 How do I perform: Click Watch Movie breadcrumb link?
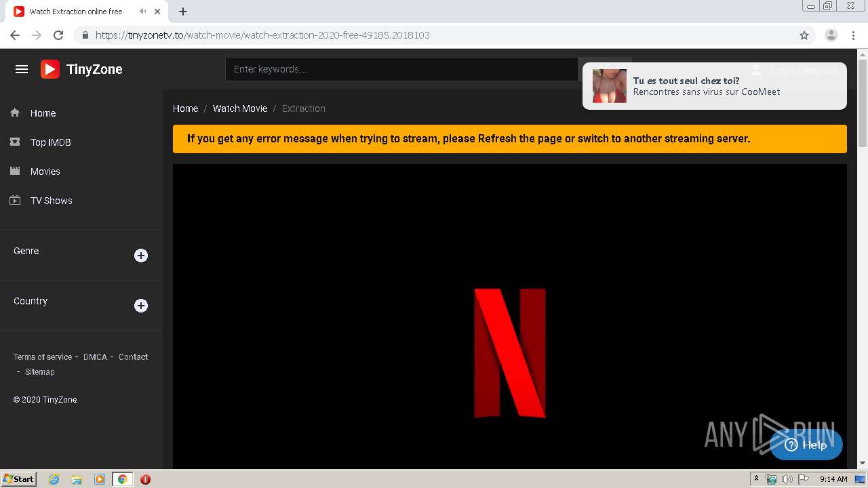(240, 108)
